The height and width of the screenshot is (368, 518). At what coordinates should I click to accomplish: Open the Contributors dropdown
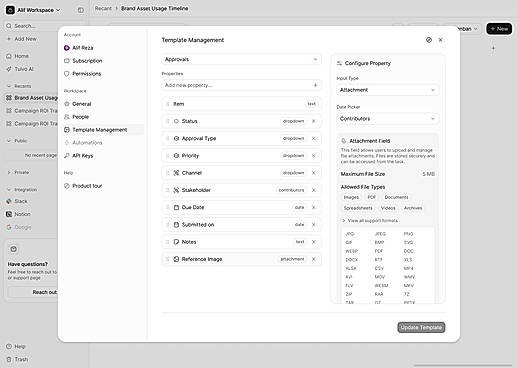tap(387, 119)
